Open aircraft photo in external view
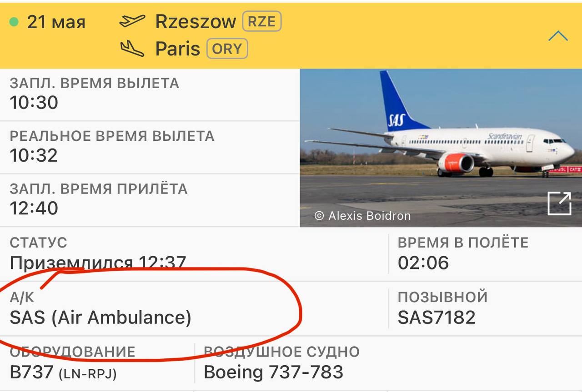Image resolution: width=582 pixels, height=392 pixels. [x=559, y=203]
